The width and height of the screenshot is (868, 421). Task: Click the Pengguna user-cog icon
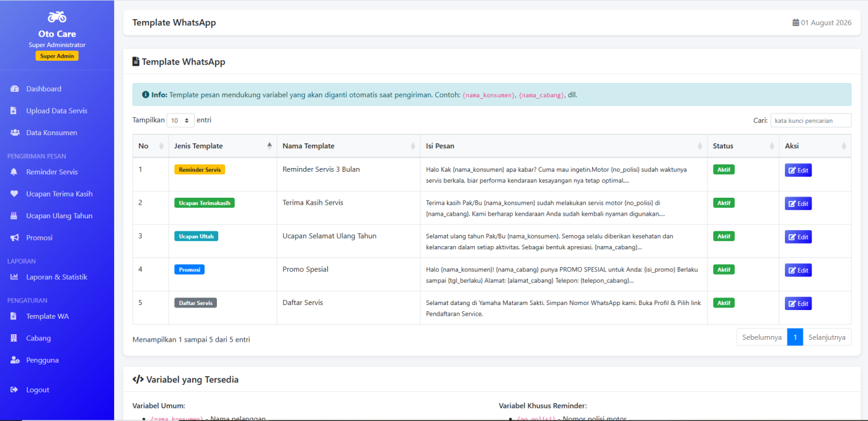tap(15, 360)
